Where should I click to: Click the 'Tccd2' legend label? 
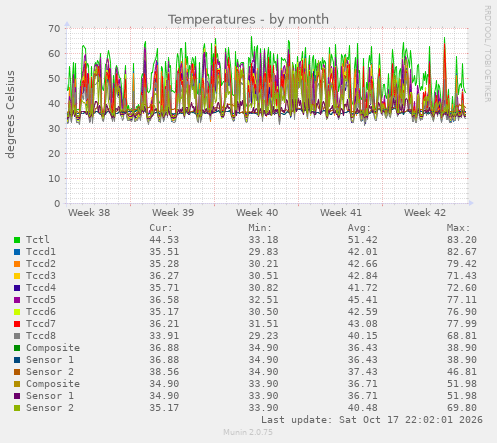point(41,264)
